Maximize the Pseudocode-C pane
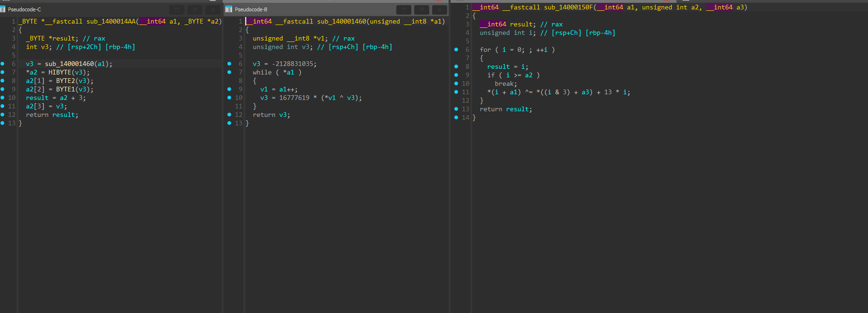The image size is (868, 313). [177, 9]
